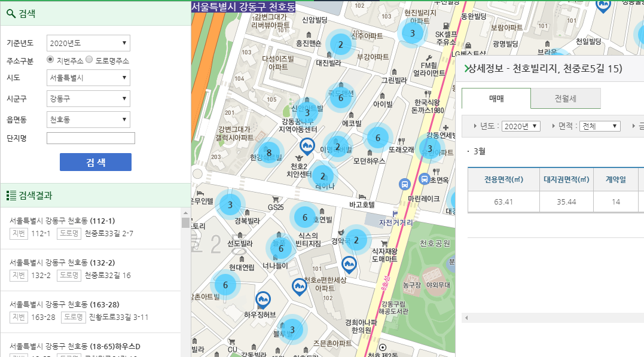Open 기준년도 2020년도 dropdown

coord(88,43)
